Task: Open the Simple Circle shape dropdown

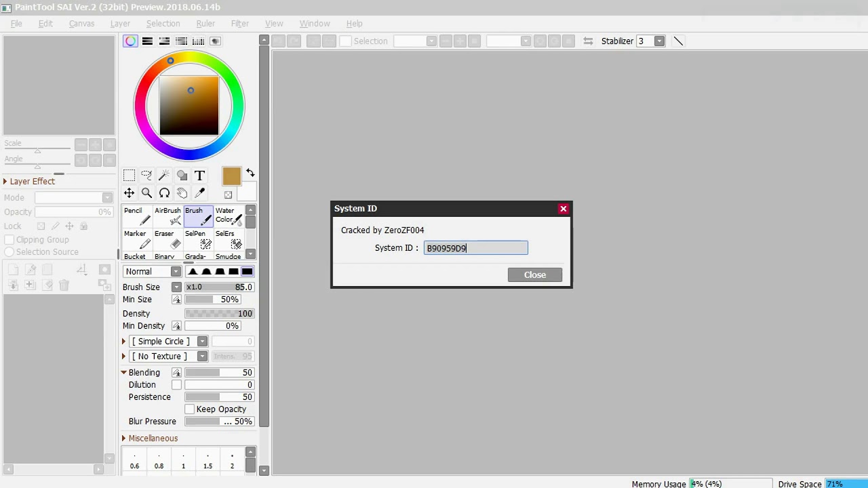Action: tap(202, 342)
